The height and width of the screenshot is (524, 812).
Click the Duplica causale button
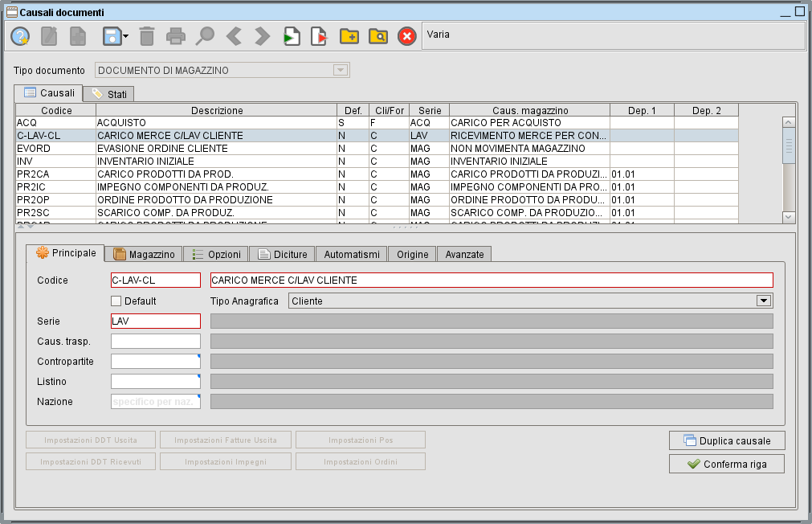727,440
